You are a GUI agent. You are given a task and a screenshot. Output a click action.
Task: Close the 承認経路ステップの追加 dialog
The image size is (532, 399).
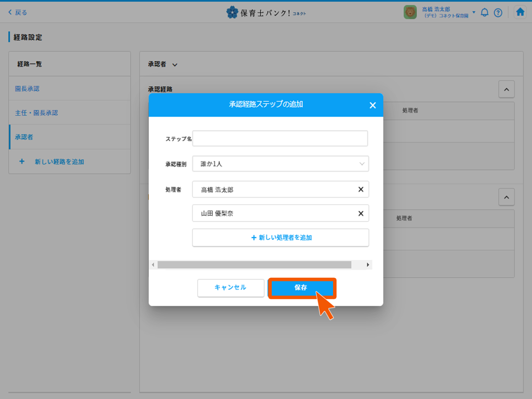tap(372, 105)
